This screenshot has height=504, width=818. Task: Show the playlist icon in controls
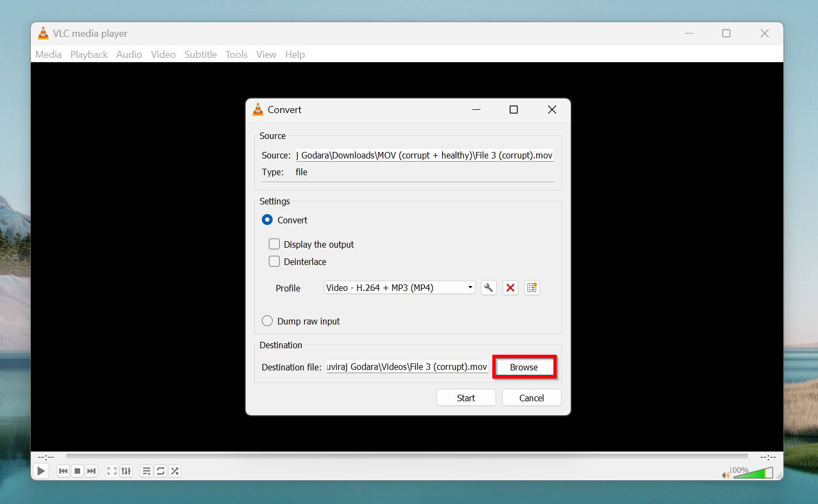146,471
